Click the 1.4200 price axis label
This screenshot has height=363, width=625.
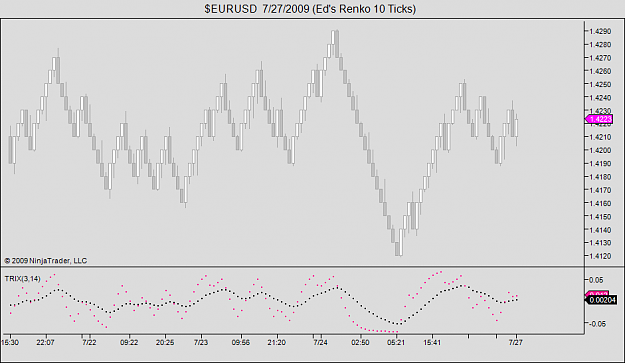600,150
